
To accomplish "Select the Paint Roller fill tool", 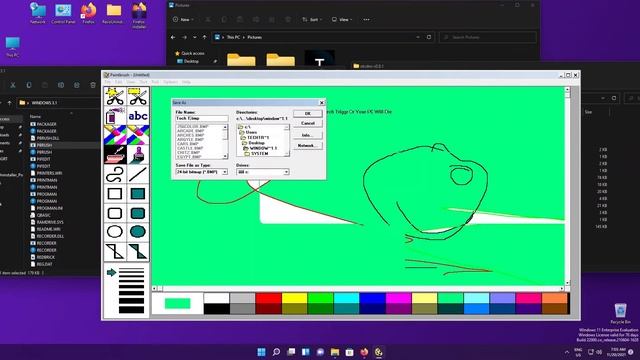I will click(x=115, y=155).
